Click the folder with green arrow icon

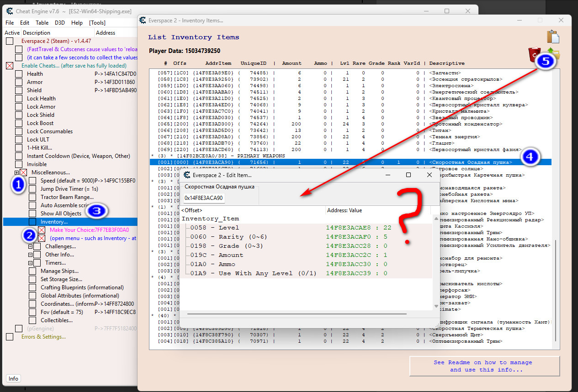553,54
